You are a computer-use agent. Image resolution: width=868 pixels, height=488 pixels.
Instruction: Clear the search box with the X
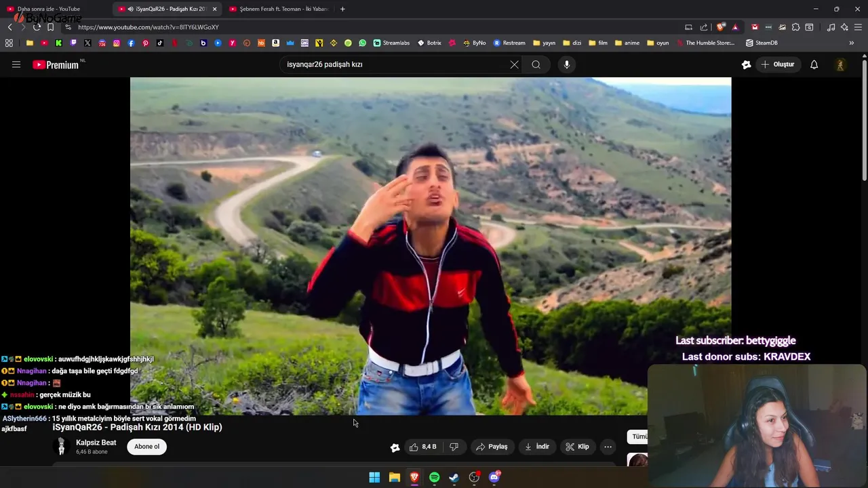(514, 64)
